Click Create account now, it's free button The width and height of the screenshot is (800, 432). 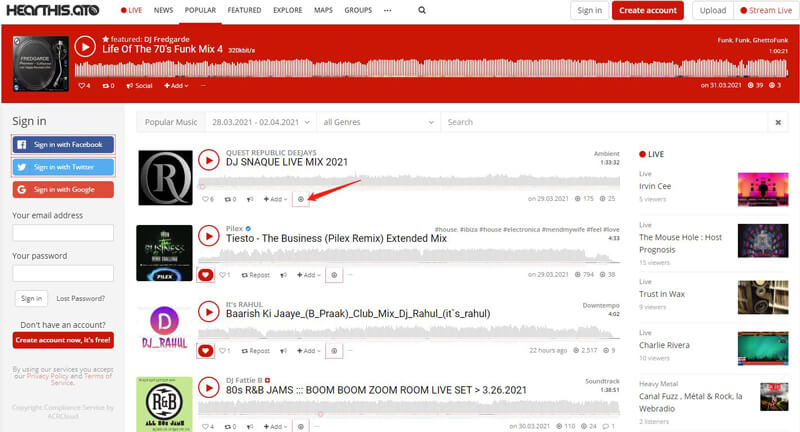[x=63, y=340]
